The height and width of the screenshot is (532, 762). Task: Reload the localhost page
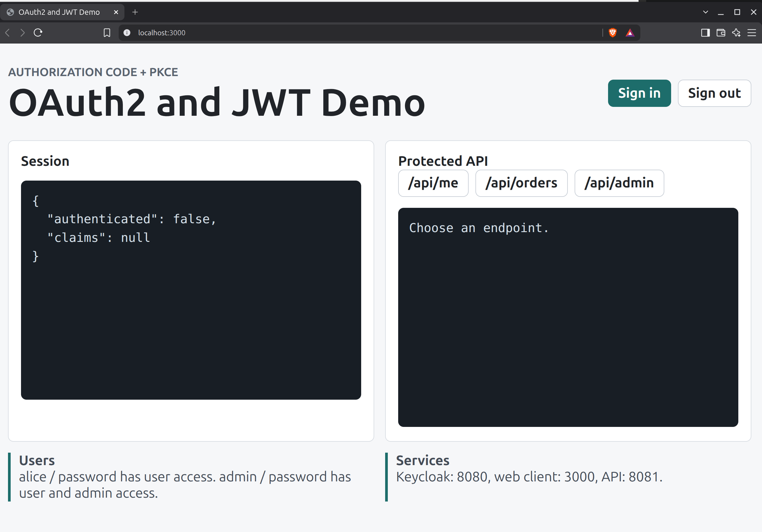[x=38, y=33]
